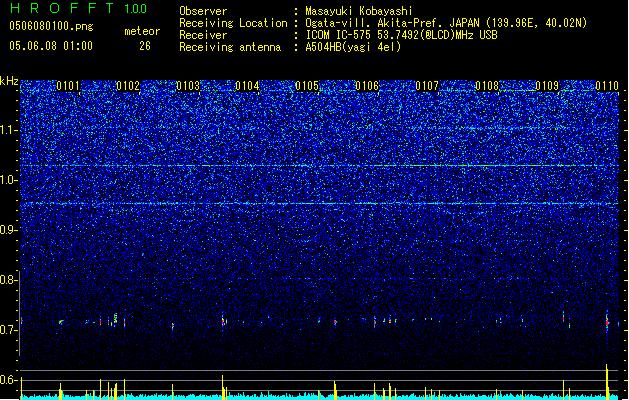629x400 pixels.
Task: Click the HROFFT 1.00 title text
Action: tap(79, 8)
